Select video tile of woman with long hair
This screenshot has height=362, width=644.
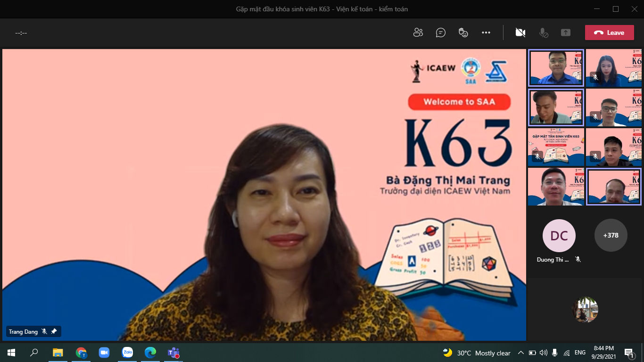[x=614, y=68]
